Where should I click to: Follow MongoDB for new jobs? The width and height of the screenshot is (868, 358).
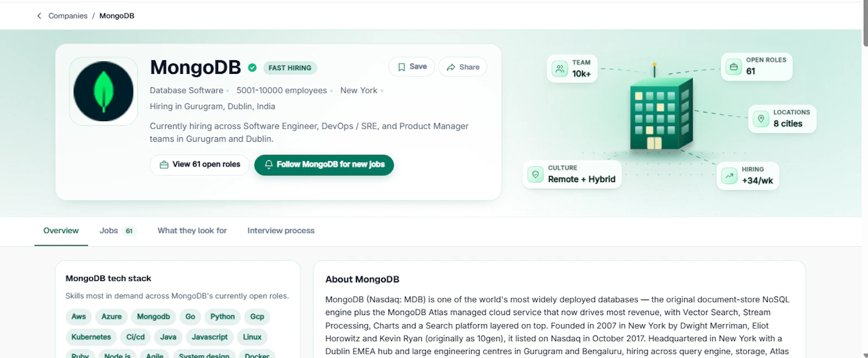click(324, 165)
